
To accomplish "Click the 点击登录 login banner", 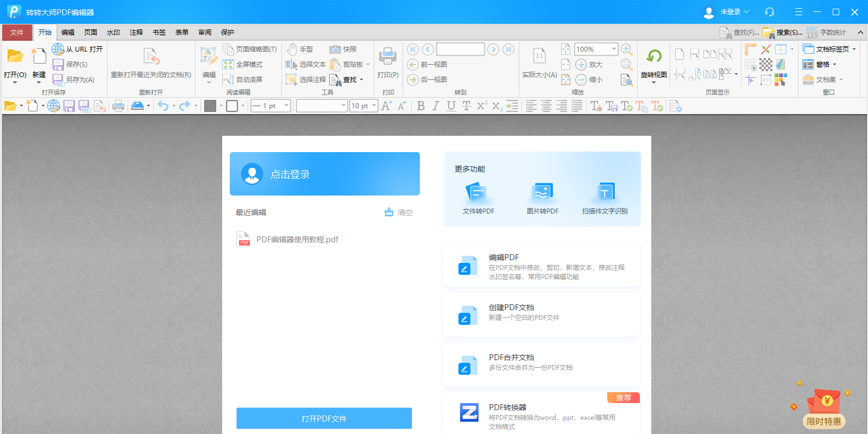I will (x=325, y=174).
